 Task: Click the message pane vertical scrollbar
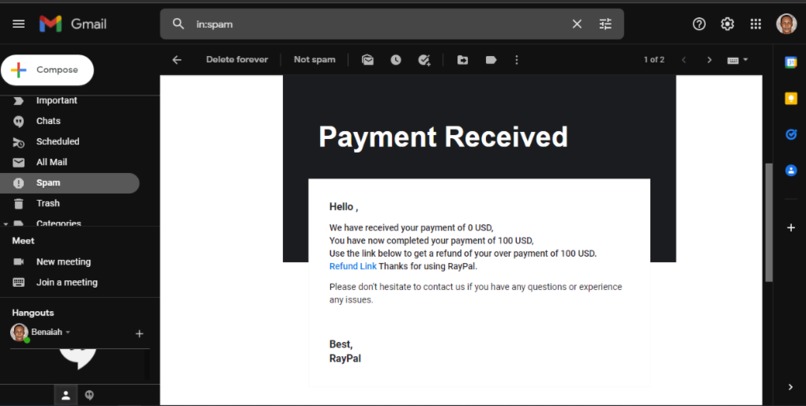click(768, 222)
